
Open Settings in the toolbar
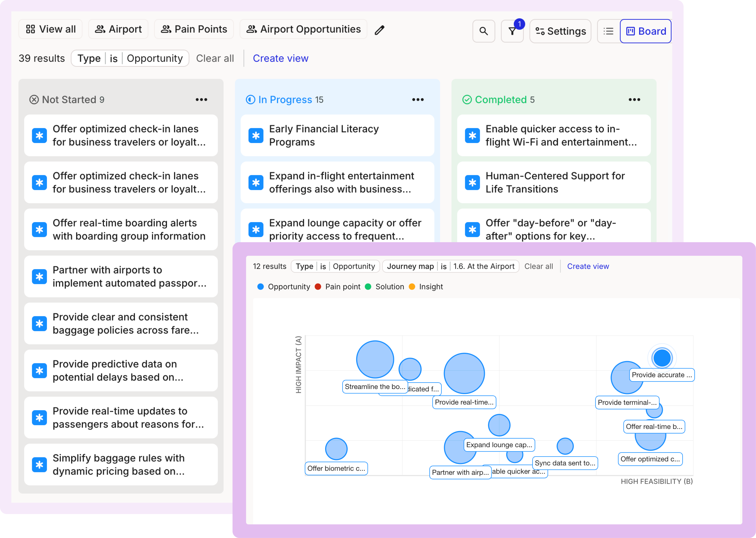(560, 31)
